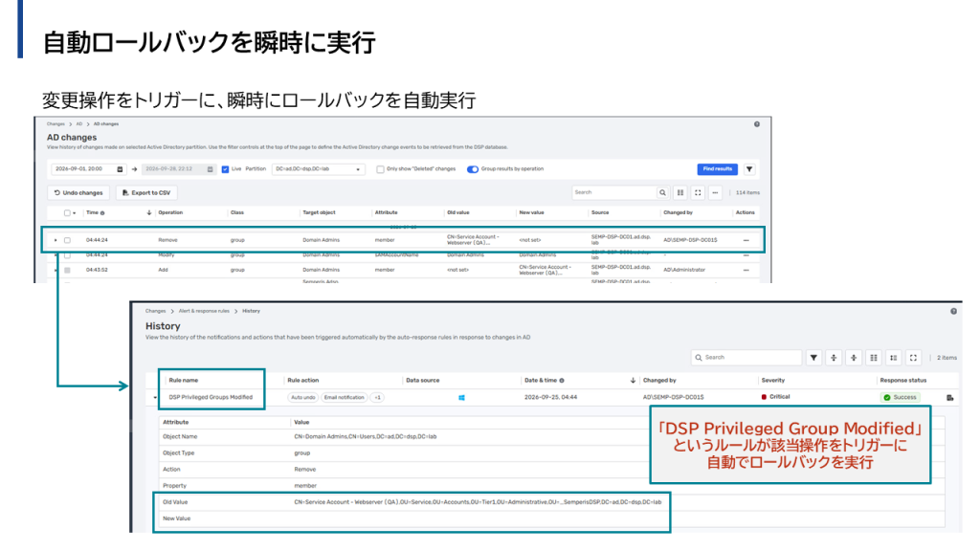Open filter funnel icon in History toolbar

[x=813, y=358]
